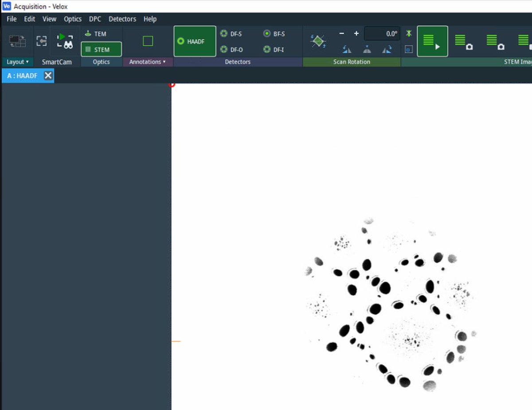Open the Layout dropdown

tap(18, 62)
